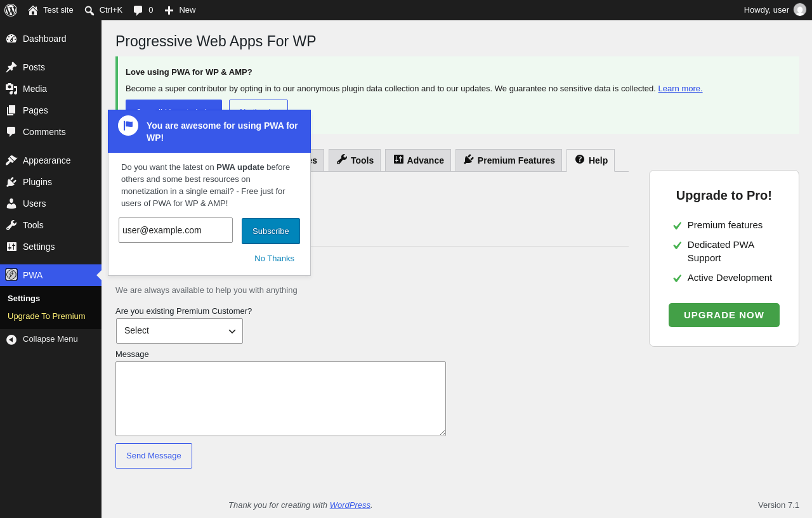Visit Test site via the home icon
Viewport: 812px width, 518px height.
33,10
